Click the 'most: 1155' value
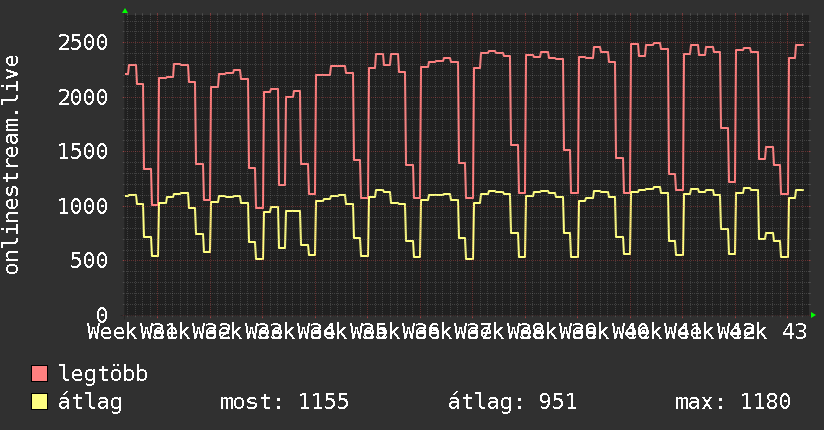The width and height of the screenshot is (824, 430). click(284, 402)
